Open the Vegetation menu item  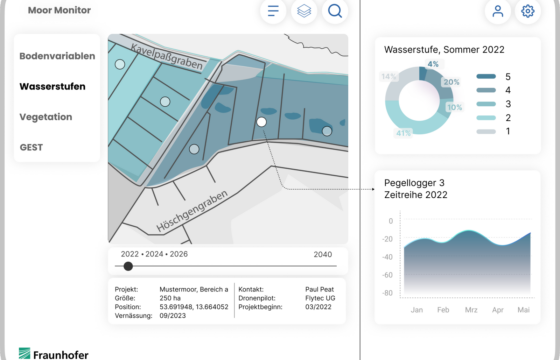(x=46, y=117)
